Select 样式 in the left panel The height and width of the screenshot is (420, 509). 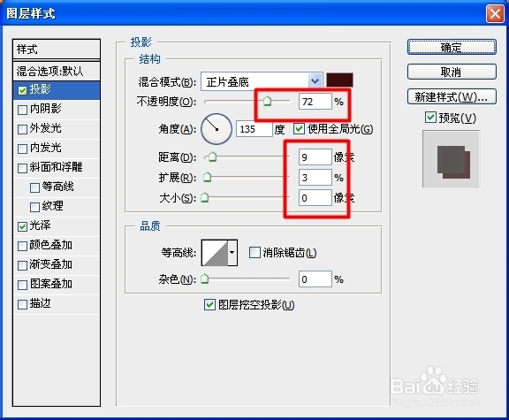(57, 50)
